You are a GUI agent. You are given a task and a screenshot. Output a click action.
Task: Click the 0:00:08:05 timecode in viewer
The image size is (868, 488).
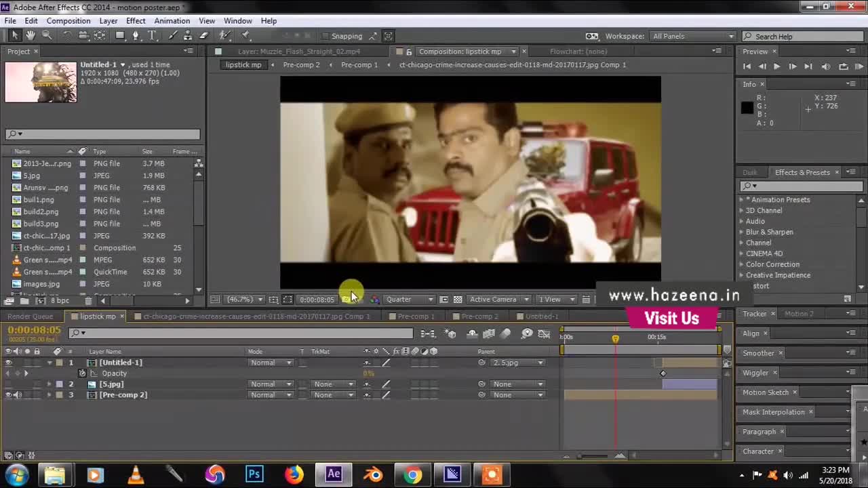pyautogui.click(x=317, y=300)
